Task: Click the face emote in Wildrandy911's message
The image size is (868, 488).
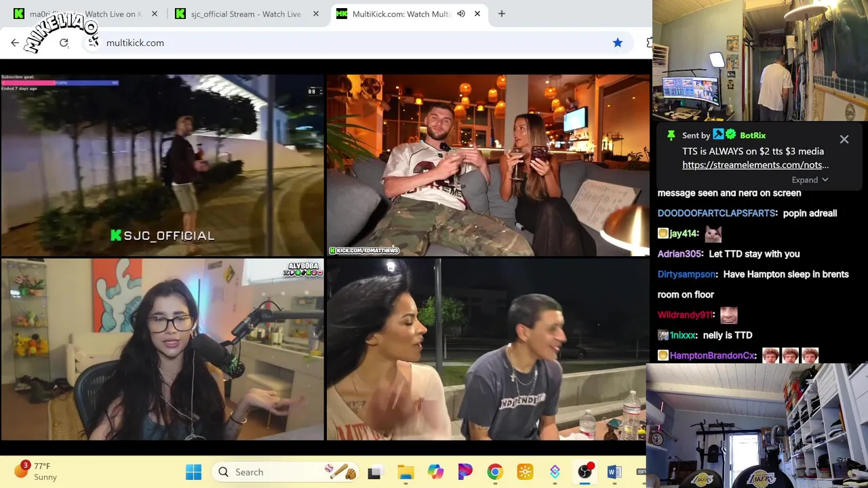Action: (729, 314)
